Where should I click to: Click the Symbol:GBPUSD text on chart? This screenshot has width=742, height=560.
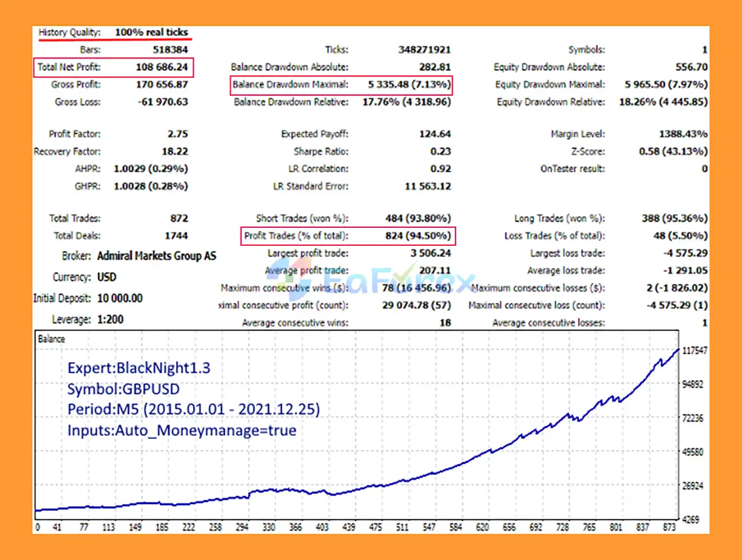click(123, 389)
